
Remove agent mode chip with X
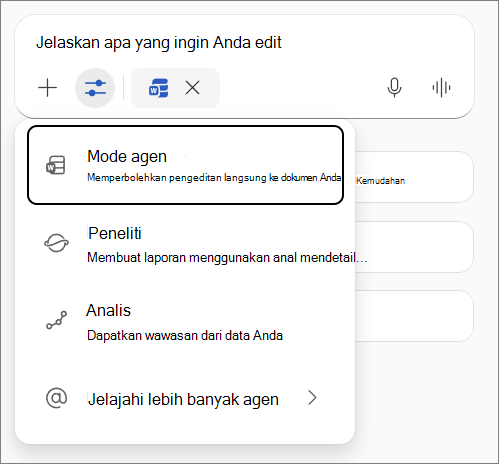192,88
